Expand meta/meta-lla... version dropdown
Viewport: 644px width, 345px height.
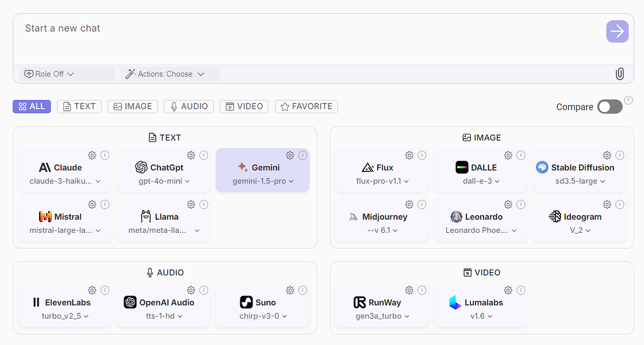(164, 231)
